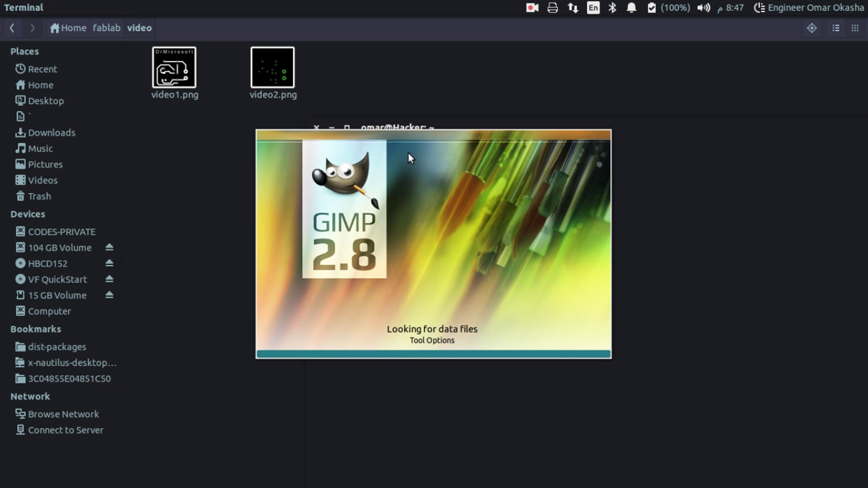Eject the 15 GB Volume
Image resolution: width=868 pixels, height=488 pixels.
coord(109,295)
